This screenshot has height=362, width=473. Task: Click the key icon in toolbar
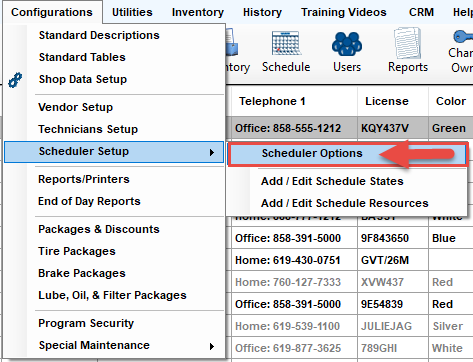pyautogui.click(x=463, y=37)
